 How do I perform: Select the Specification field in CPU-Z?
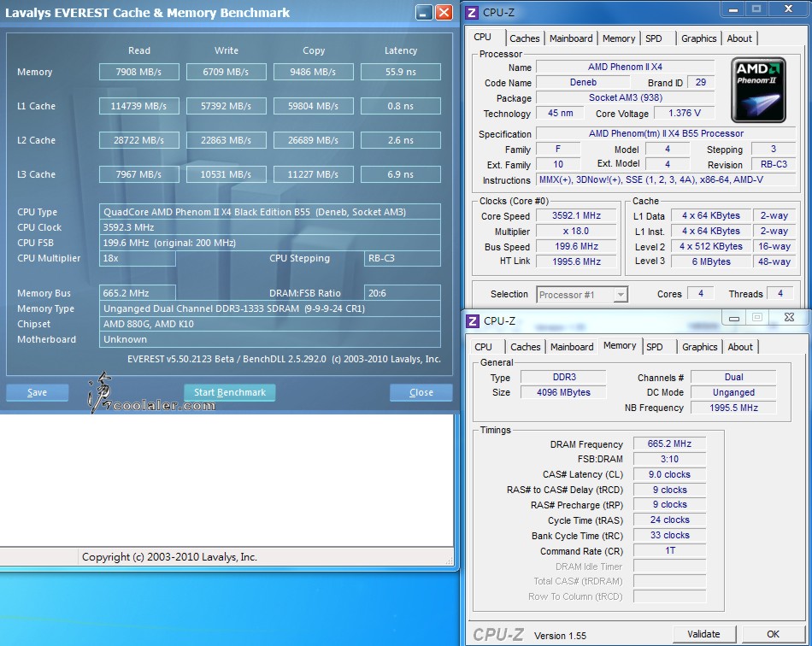[x=666, y=133]
